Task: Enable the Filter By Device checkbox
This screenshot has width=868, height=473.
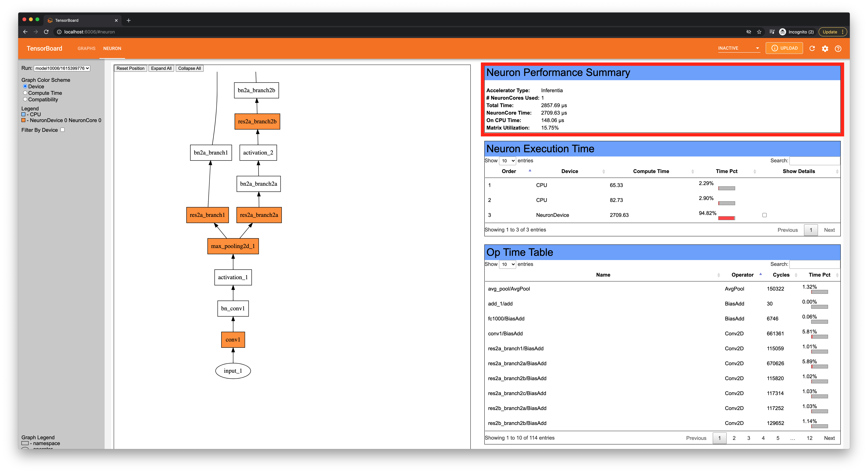Action: 63,130
